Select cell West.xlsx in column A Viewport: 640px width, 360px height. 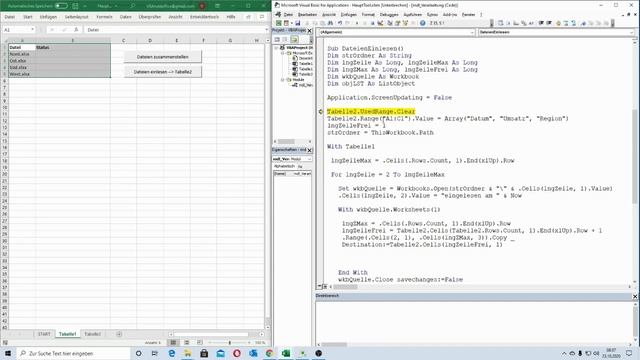(22, 74)
